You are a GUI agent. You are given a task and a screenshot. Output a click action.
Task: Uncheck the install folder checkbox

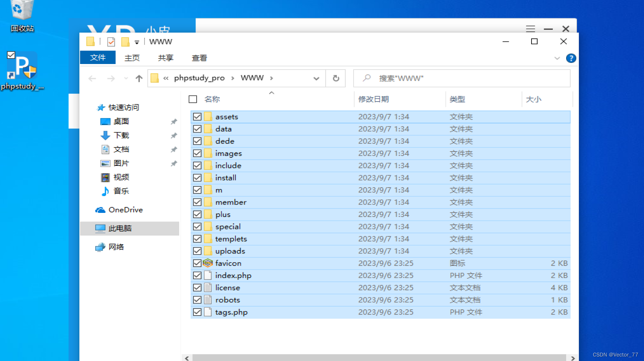coord(197,178)
